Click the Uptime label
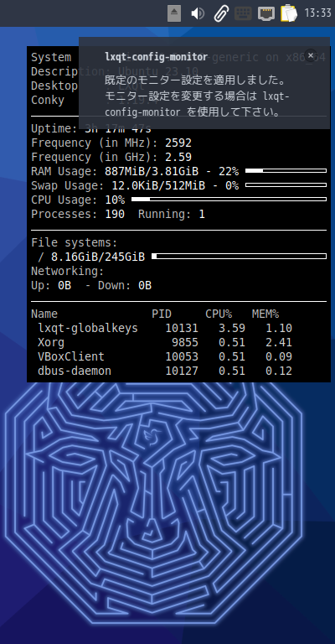 [x=54, y=128]
